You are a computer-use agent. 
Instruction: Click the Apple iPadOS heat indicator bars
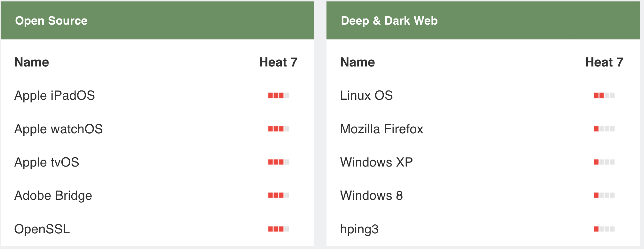[278, 95]
